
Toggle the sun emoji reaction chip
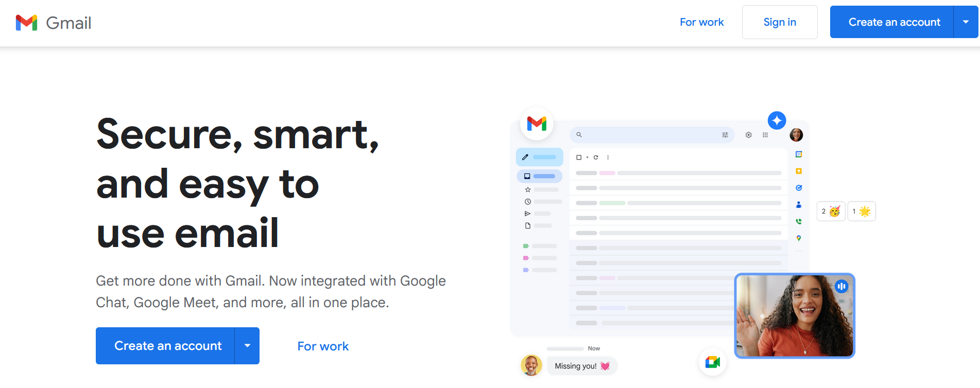tap(862, 211)
